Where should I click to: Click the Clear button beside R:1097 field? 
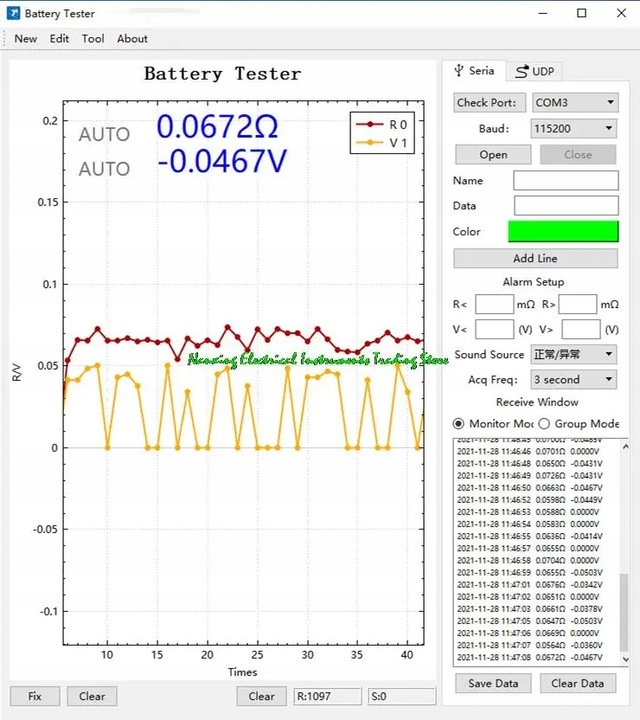(x=262, y=696)
